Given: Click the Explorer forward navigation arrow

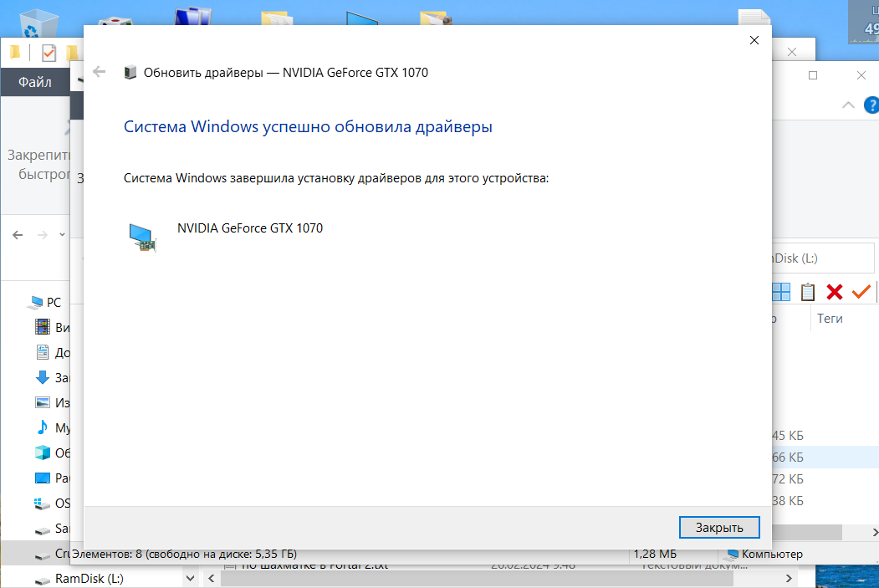Looking at the screenshot, I should click(x=43, y=235).
